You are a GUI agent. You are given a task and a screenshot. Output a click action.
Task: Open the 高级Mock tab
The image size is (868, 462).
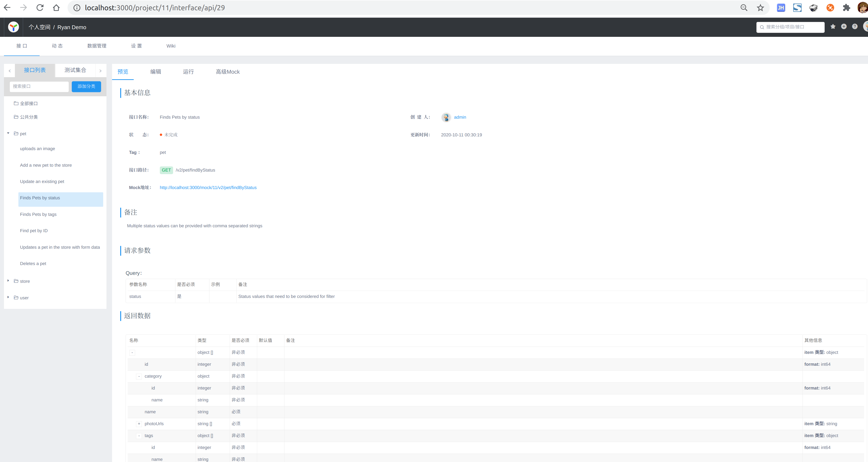228,72
